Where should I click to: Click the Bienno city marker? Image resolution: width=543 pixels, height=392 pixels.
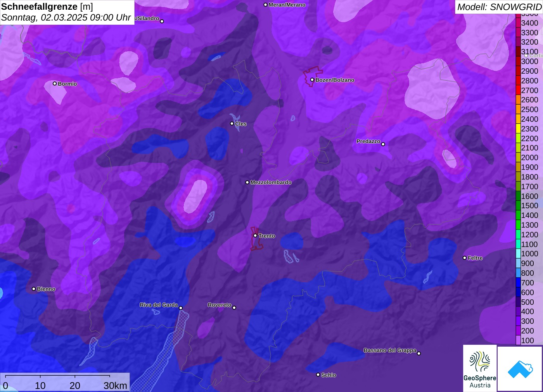pos(34,289)
